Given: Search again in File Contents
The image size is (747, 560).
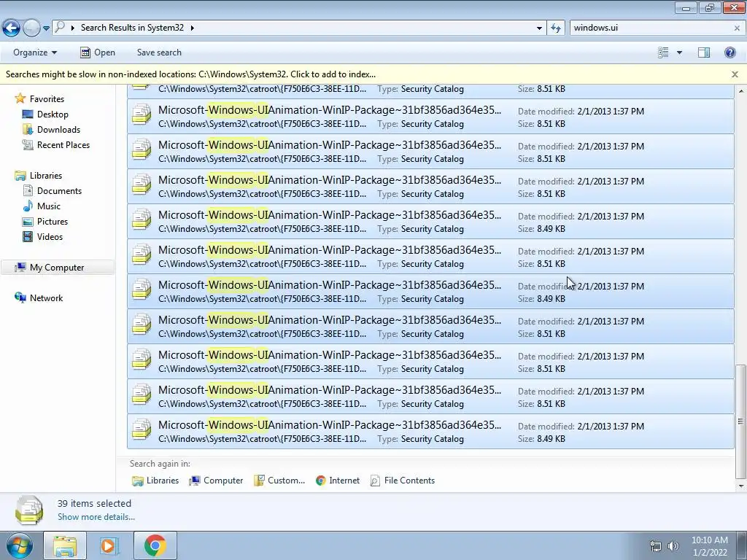Looking at the screenshot, I should 403,481.
